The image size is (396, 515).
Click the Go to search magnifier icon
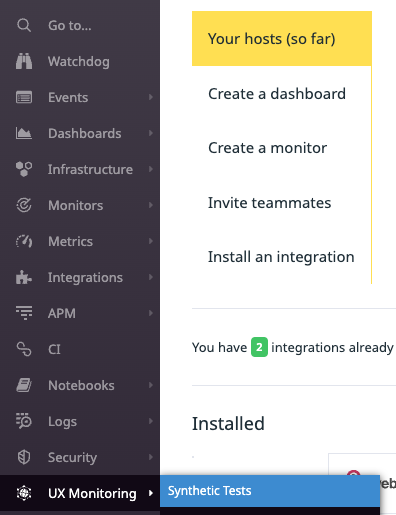(24, 25)
